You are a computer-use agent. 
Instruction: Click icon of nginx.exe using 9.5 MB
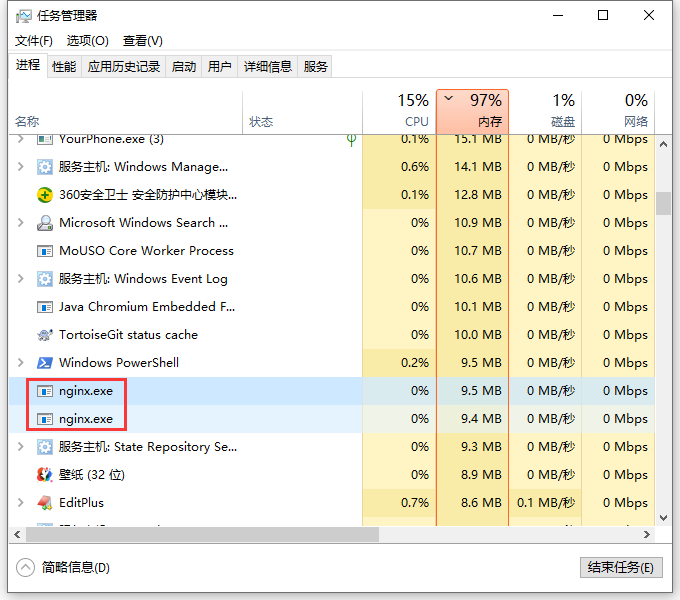(45, 391)
